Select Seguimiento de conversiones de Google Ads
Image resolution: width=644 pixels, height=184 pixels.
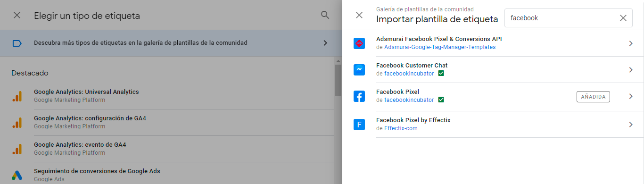pyautogui.click(x=97, y=171)
